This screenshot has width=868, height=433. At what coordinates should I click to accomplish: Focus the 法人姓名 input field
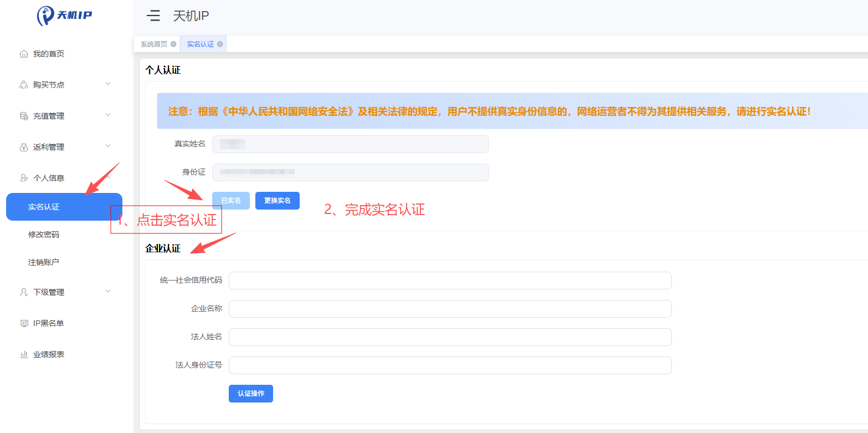pos(450,337)
